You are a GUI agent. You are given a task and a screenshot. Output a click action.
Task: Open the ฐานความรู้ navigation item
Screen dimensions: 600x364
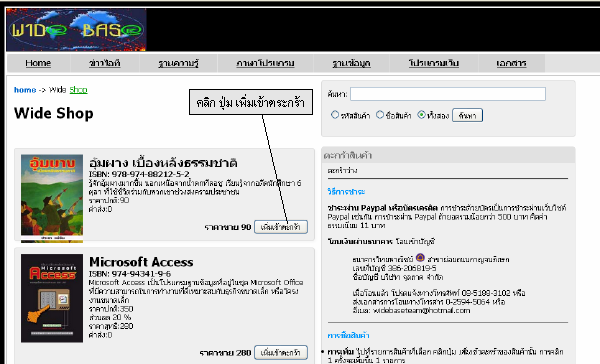coord(178,63)
